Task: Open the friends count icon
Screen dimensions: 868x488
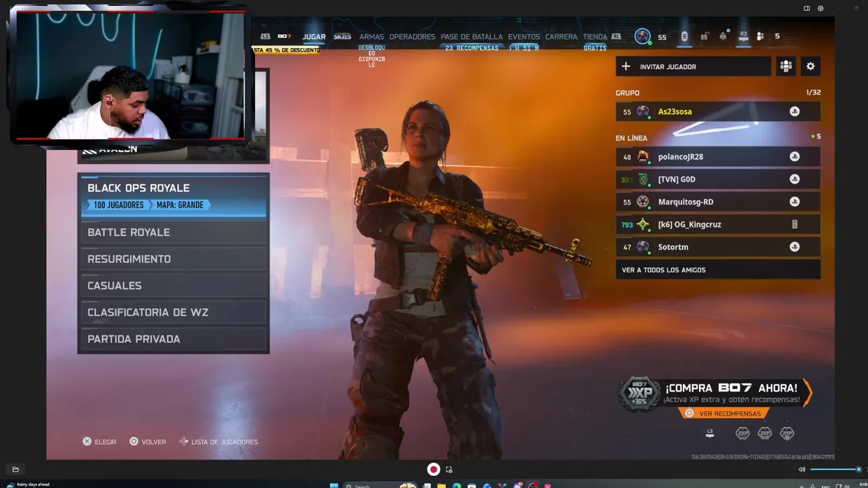Action: coord(761,37)
